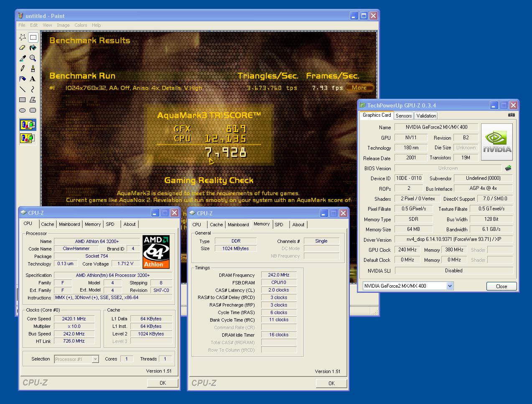Choose the transparent selection option in Paint
This screenshot has height=404, width=532.
(28, 138)
